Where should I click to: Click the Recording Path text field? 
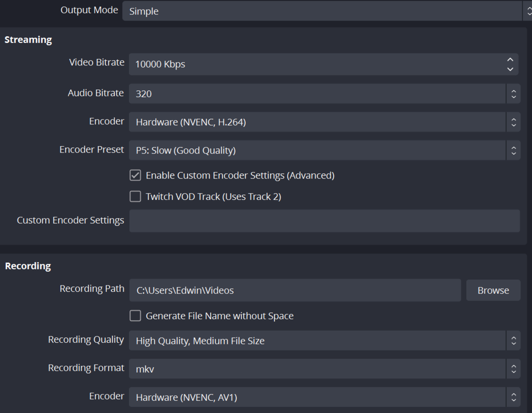(x=295, y=290)
